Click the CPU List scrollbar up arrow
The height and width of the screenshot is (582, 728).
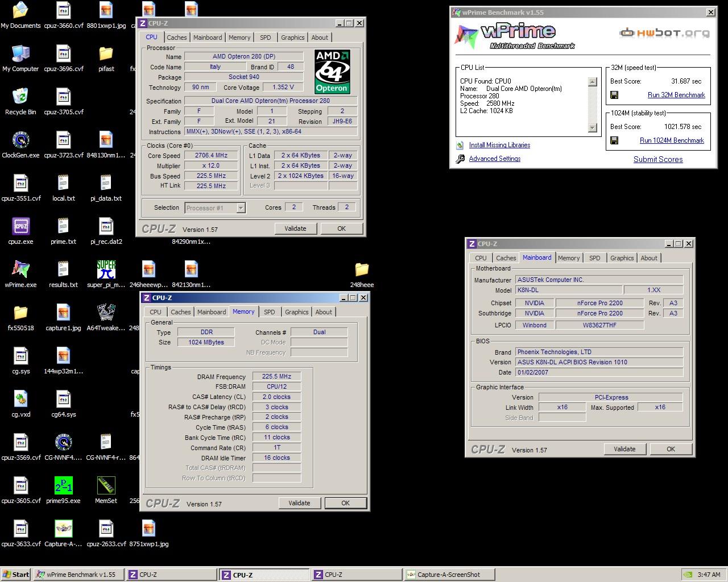point(592,82)
